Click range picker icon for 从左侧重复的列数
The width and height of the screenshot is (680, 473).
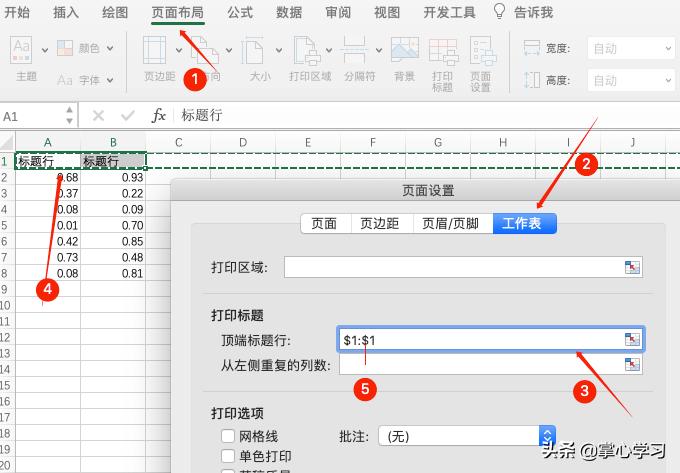tap(632, 365)
